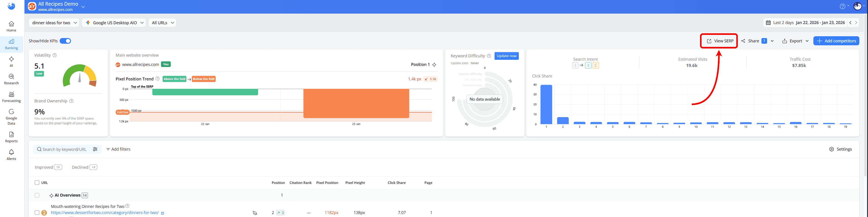
Task: Click the www.allrecipes.com website overview link
Action: click(141, 64)
